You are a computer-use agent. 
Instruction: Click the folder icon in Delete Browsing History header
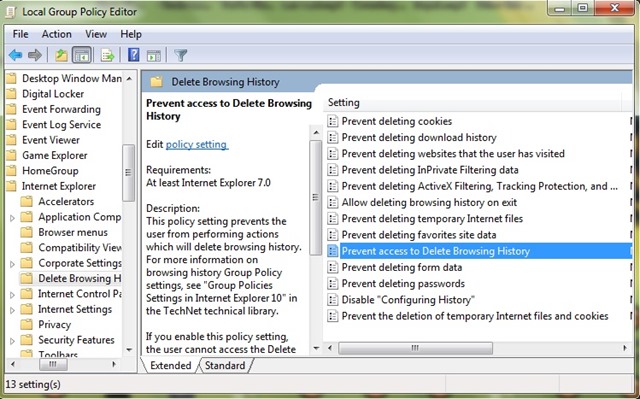point(156,82)
